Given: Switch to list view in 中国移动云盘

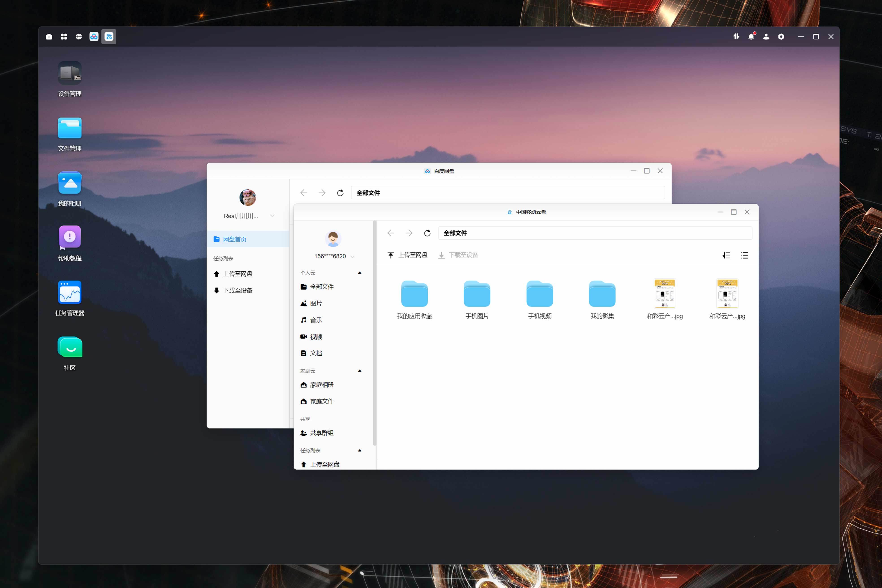Looking at the screenshot, I should pyautogui.click(x=744, y=255).
